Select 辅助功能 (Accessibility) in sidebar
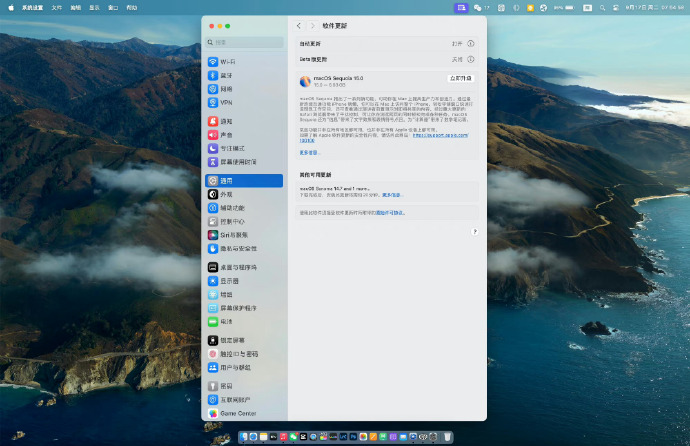Image resolution: width=690 pixels, height=446 pixels. (x=244, y=208)
